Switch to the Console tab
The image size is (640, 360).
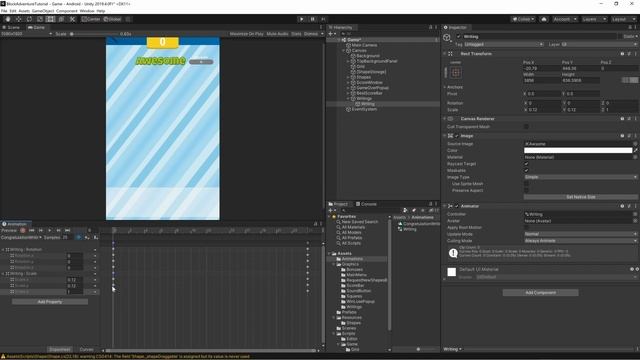(366, 204)
